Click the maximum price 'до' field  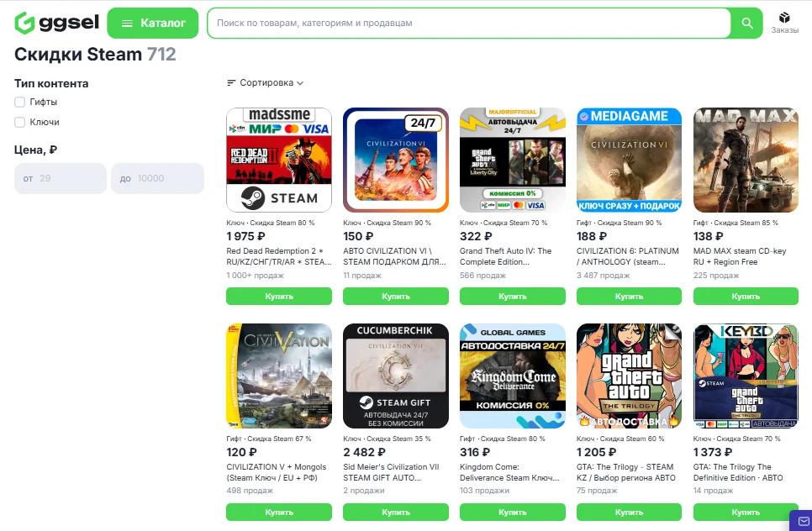(157, 178)
